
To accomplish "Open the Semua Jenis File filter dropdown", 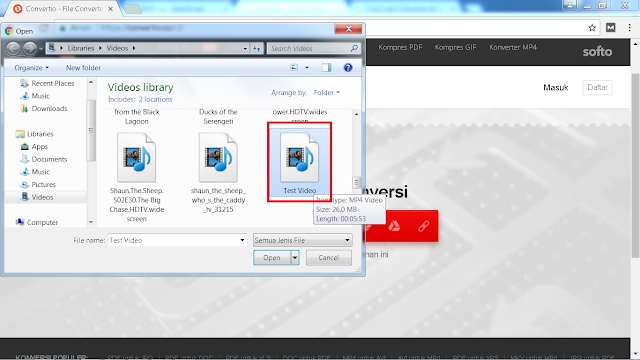I will pos(302,240).
